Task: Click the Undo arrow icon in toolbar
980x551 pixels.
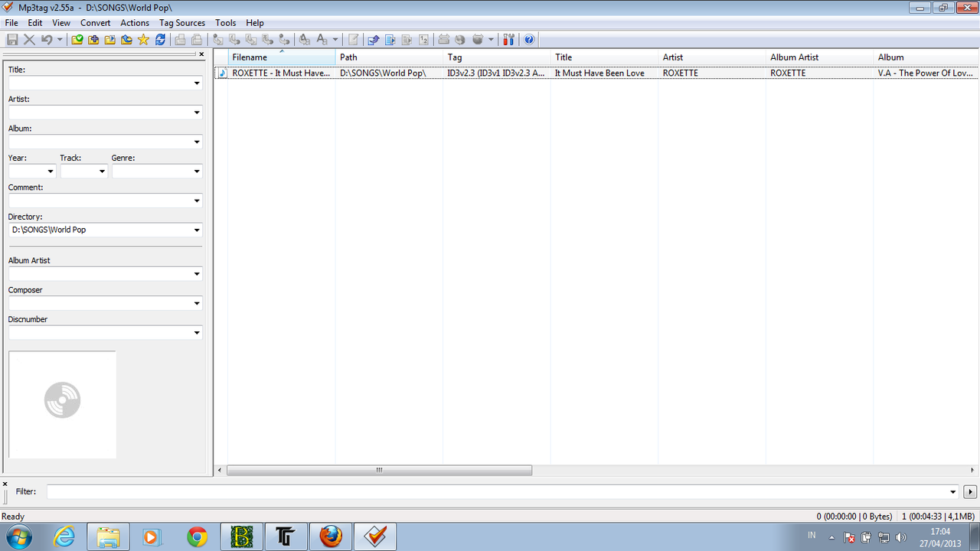Action: point(47,40)
